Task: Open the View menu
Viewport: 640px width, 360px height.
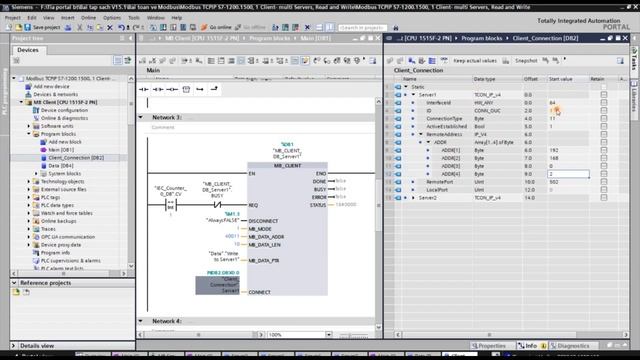Action: (49, 18)
